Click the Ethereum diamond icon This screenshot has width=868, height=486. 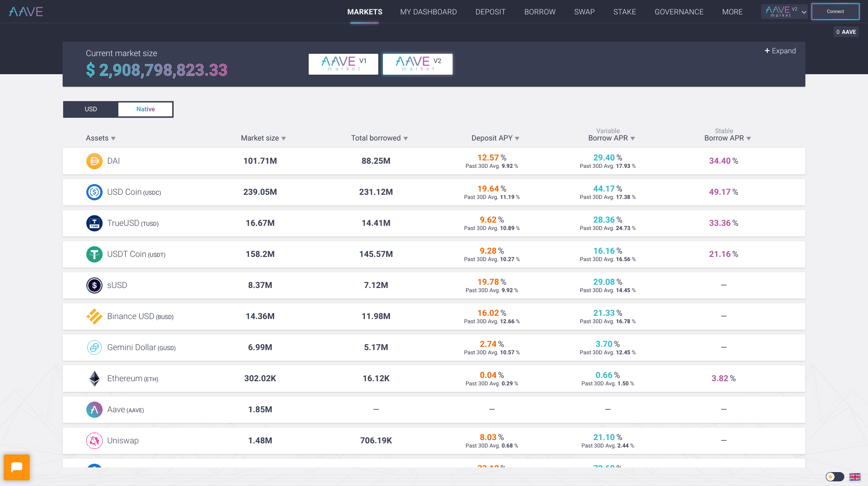coord(94,378)
